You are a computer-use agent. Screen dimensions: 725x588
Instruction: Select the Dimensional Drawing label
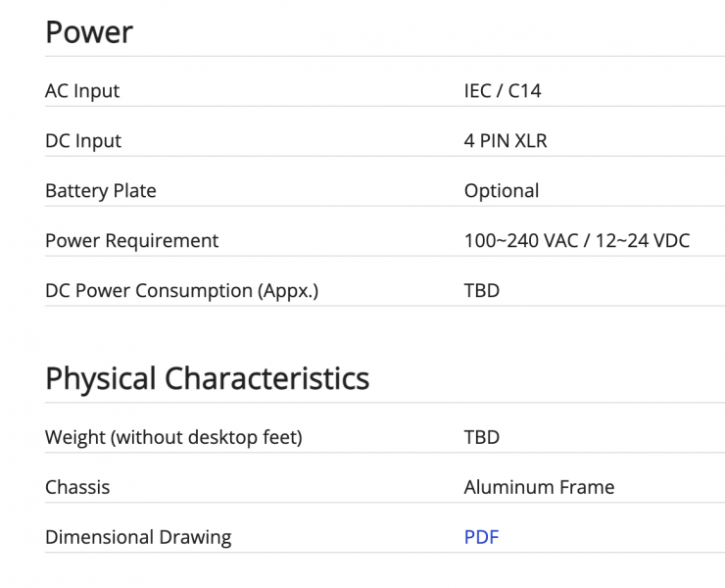pyautogui.click(x=138, y=537)
